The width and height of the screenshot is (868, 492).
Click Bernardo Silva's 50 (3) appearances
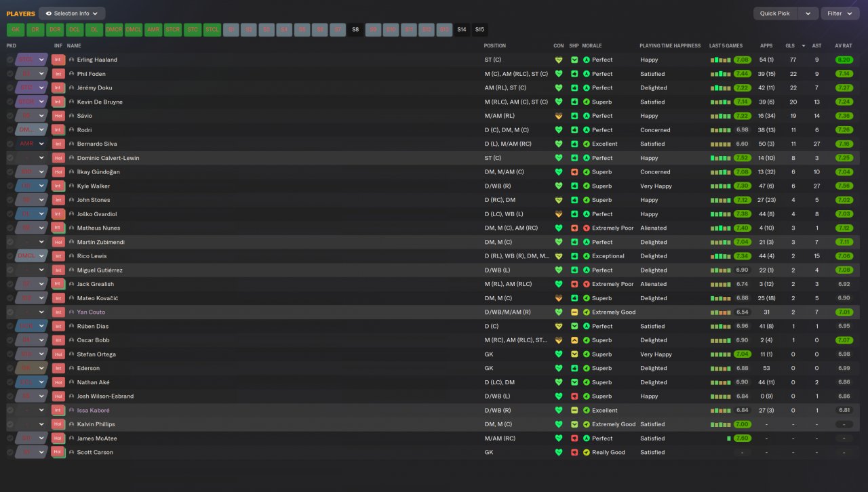pyautogui.click(x=766, y=144)
